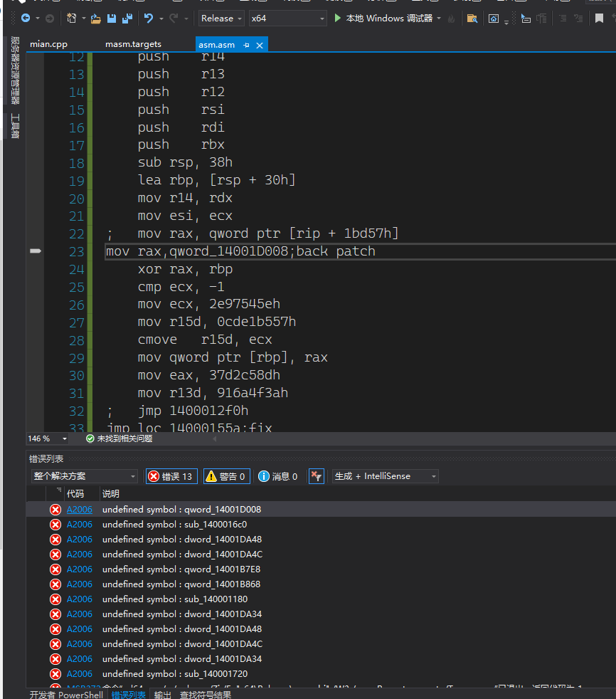
Task: Click the Description column header in error list
Action: point(111,493)
